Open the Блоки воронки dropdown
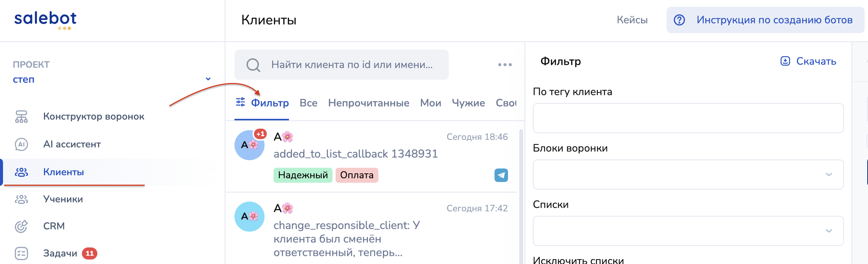868x264 pixels. point(688,174)
